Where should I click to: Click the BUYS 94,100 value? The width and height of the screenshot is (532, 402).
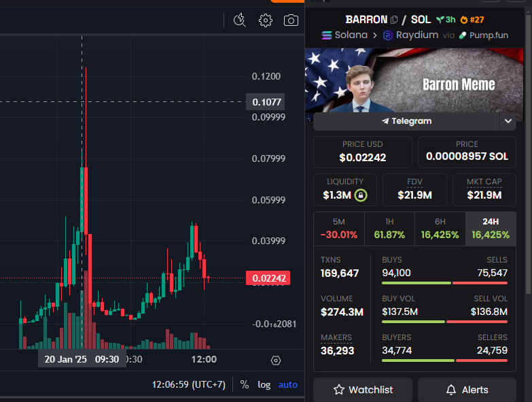tap(396, 273)
